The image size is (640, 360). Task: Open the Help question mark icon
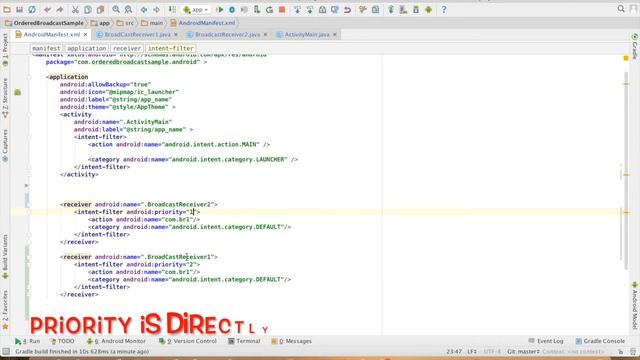point(444,9)
